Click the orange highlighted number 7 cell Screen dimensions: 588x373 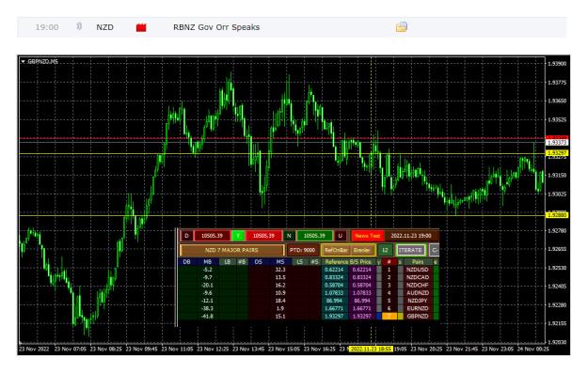[389, 316]
